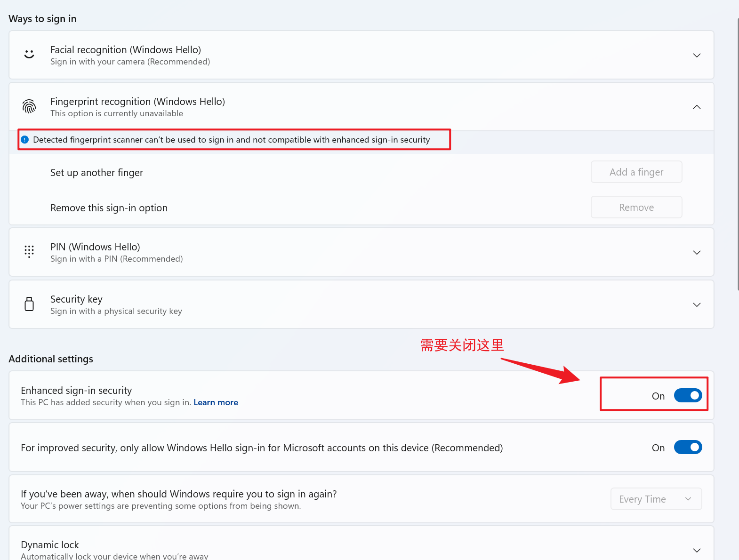Click the blue info icon beside fingerprint warning
Viewport: 739px width, 560px height.
click(25, 140)
